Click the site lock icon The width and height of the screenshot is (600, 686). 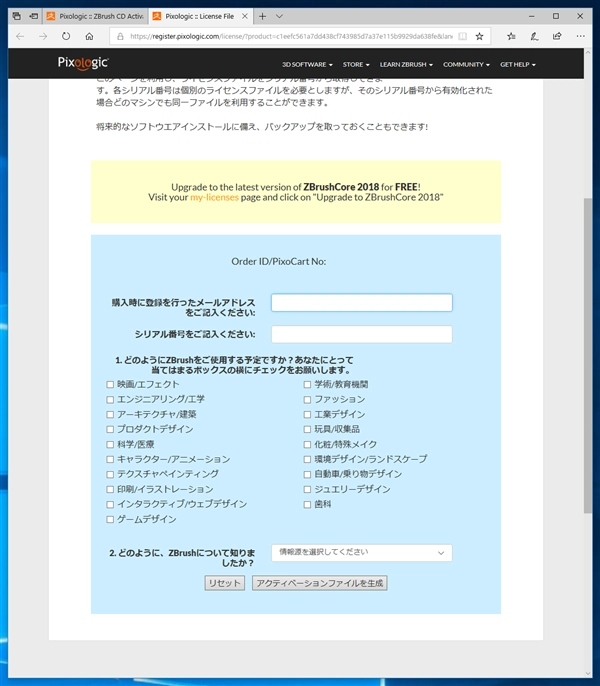(120, 36)
